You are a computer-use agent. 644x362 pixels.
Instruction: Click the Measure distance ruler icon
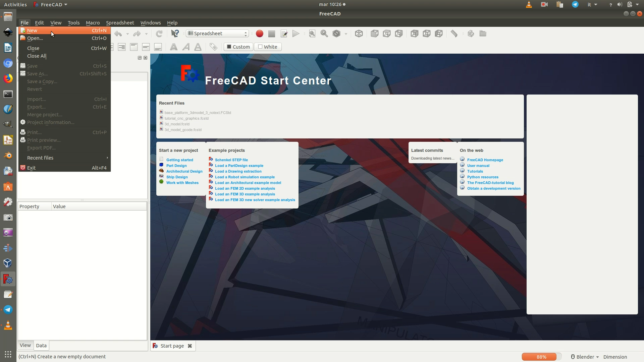point(454,34)
